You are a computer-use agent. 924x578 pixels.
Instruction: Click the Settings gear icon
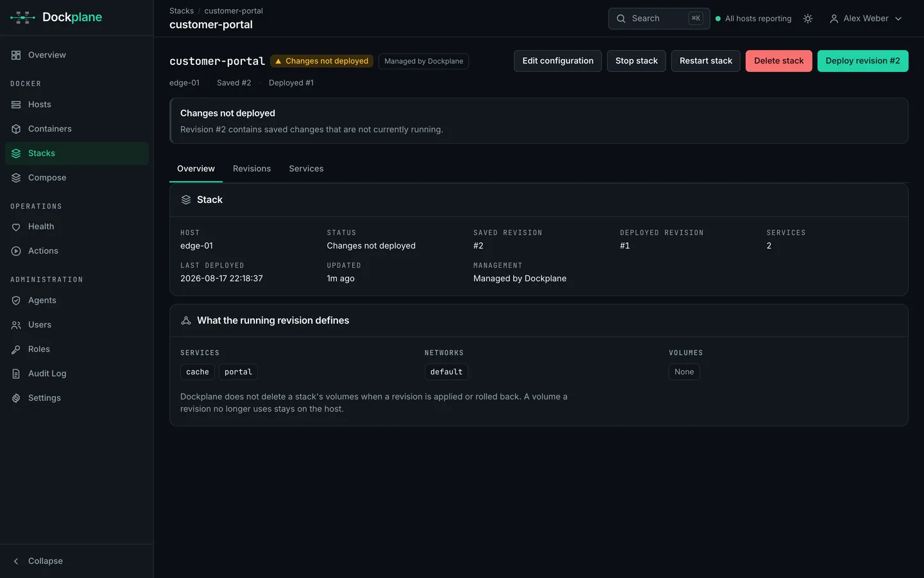coord(16,398)
